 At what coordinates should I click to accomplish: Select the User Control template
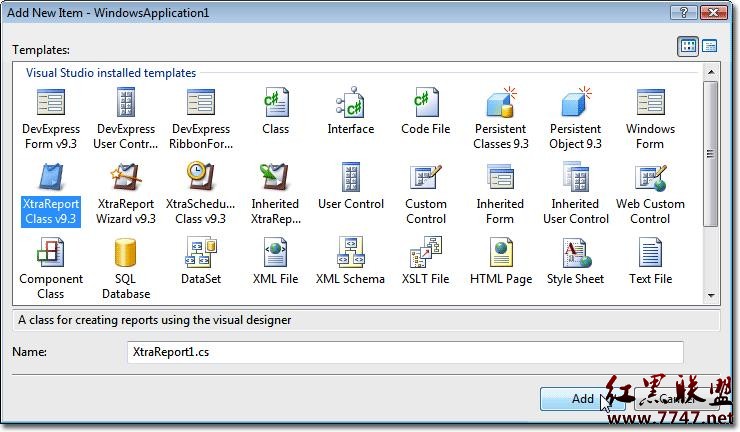coord(351,186)
